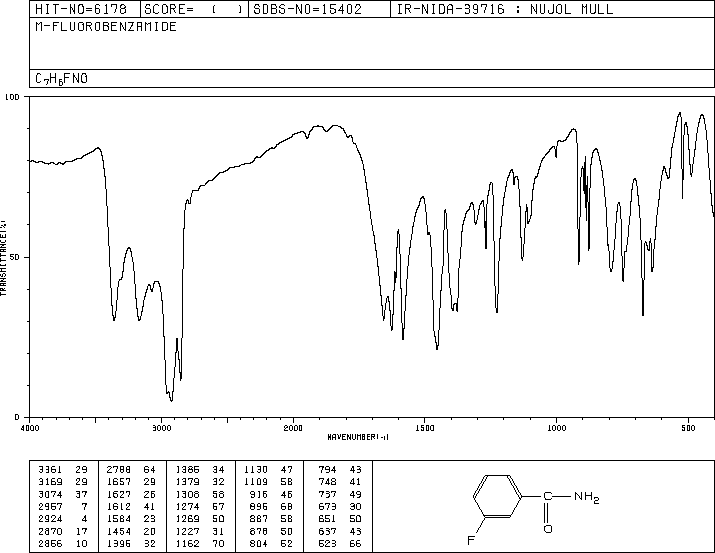This screenshot has height=553, width=715.
Task: Select the 1162 peak entry in table
Action: (x=200, y=543)
